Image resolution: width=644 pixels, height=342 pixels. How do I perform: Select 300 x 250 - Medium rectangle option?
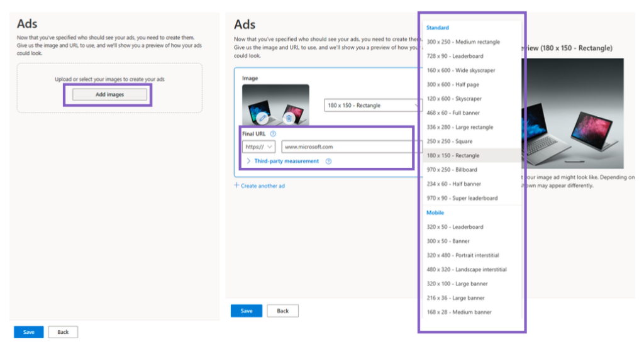(463, 42)
